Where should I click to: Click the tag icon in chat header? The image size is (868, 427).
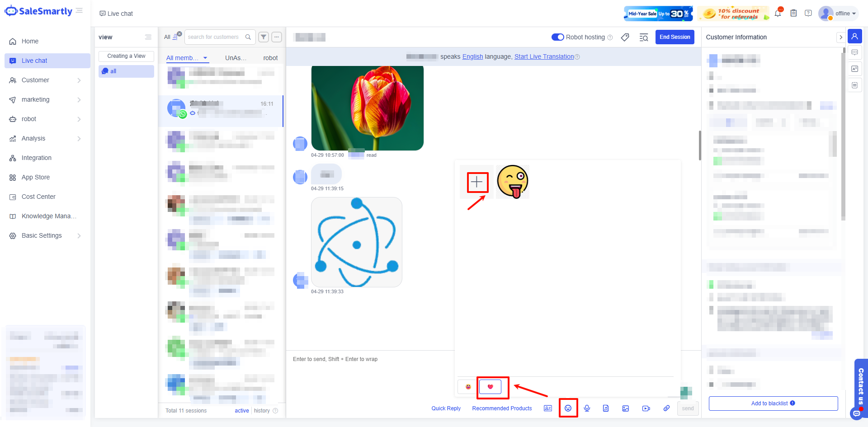625,37
